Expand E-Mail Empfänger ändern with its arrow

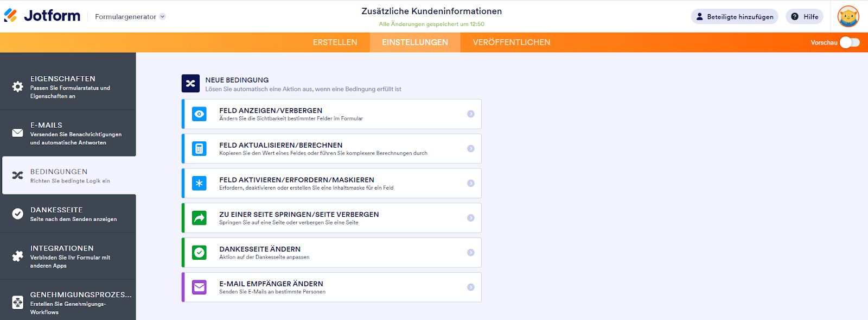pyautogui.click(x=471, y=287)
